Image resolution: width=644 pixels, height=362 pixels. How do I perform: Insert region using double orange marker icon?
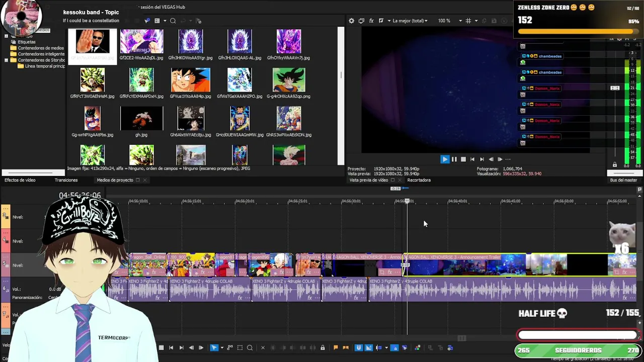pyautogui.click(x=345, y=347)
